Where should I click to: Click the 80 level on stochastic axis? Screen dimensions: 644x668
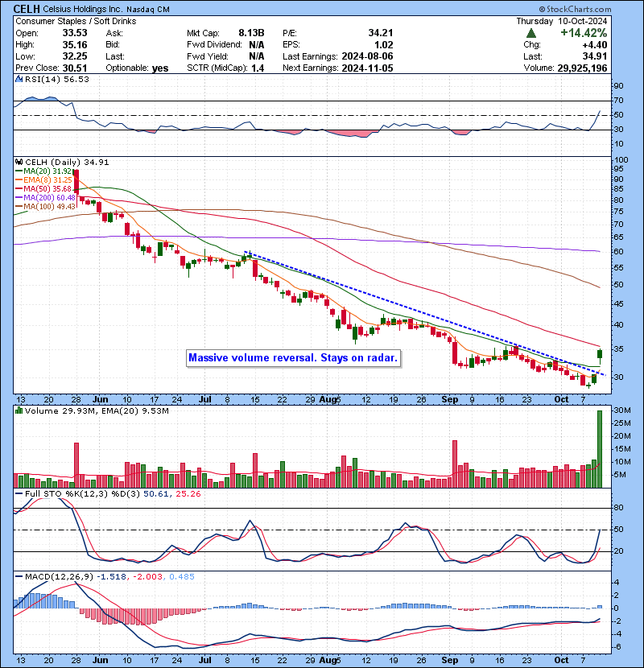click(618, 508)
